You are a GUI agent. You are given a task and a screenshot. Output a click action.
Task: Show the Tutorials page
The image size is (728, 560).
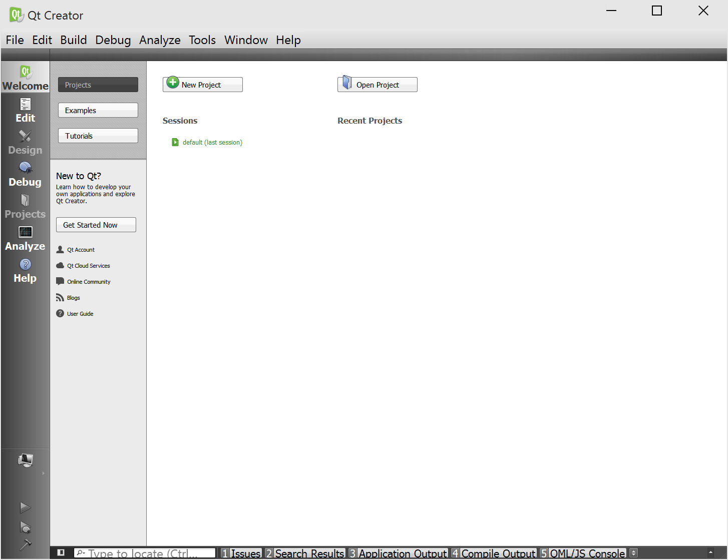(98, 136)
